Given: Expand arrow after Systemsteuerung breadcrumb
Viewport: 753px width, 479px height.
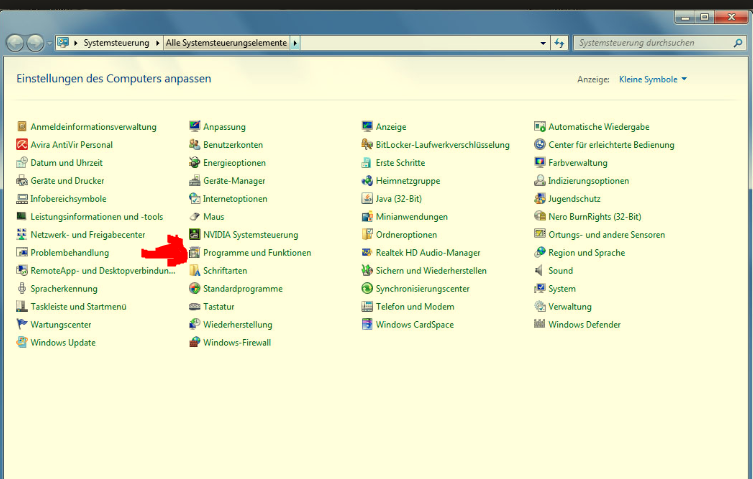Looking at the screenshot, I should (157, 43).
